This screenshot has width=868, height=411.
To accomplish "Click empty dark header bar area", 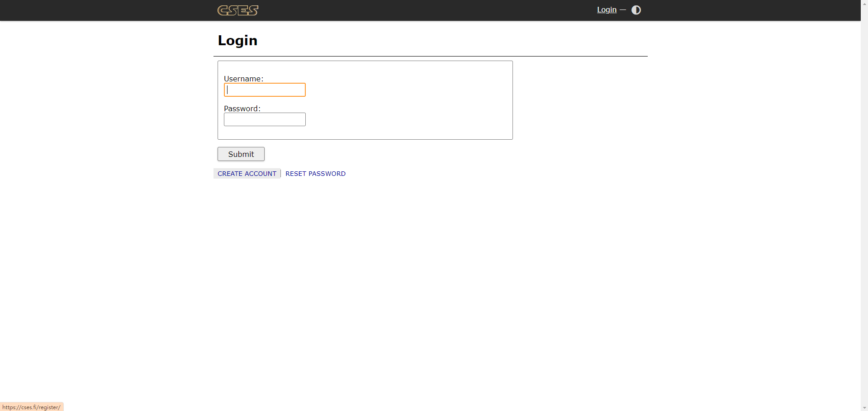I will [x=407, y=10].
